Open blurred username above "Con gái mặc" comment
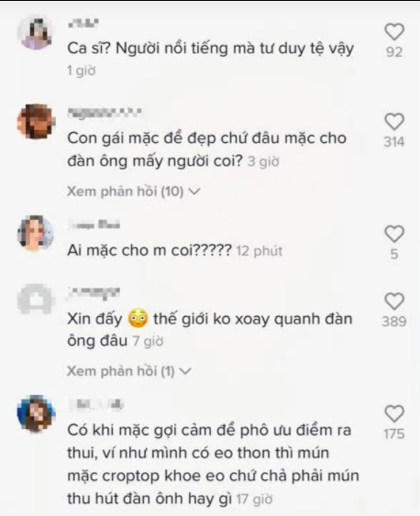Screen dimensions: 420x516 point(105,114)
